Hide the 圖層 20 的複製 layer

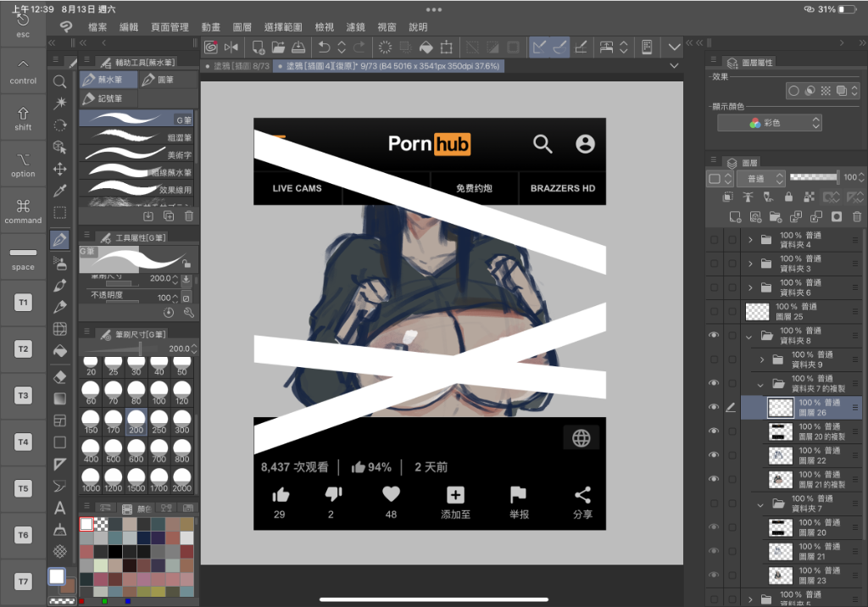point(714,431)
